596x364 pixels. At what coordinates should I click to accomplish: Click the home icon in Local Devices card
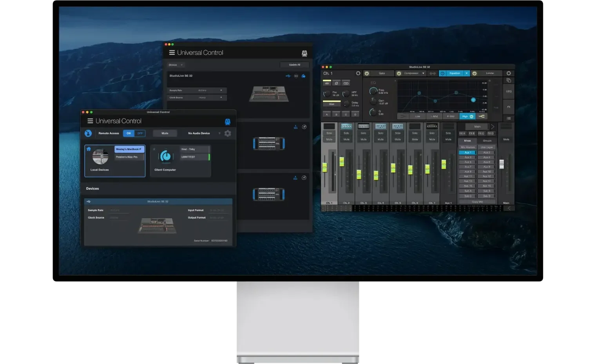(89, 149)
